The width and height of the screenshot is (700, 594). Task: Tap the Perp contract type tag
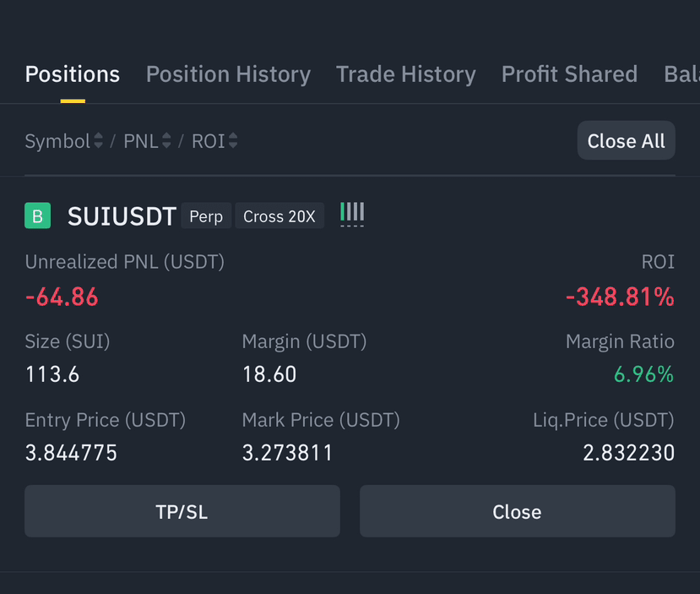click(206, 216)
